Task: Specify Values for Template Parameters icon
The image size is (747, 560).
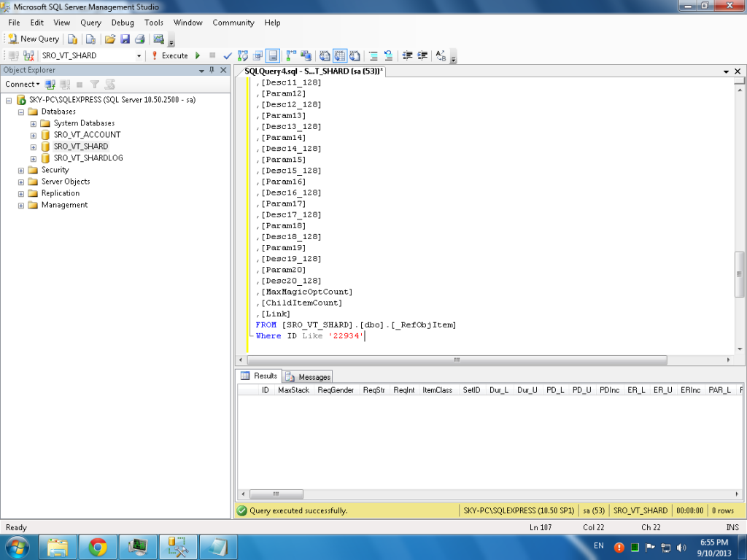Action: pos(441,55)
